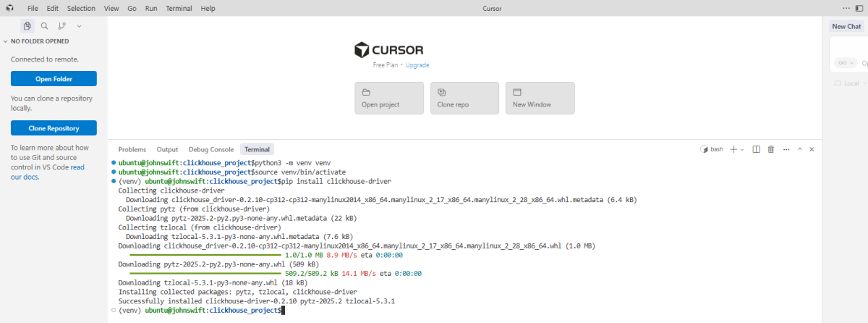Open the View menu
The height and width of the screenshot is (323, 868).
(111, 8)
